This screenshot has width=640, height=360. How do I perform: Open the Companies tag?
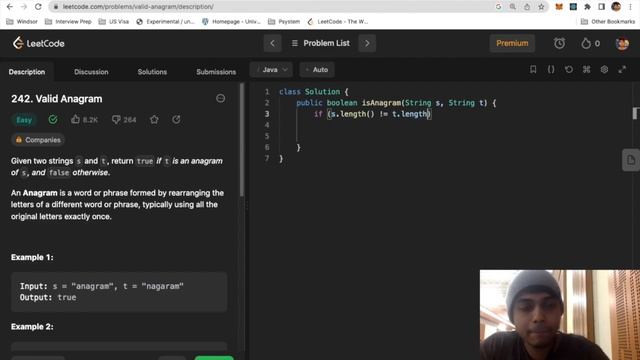tap(38, 140)
